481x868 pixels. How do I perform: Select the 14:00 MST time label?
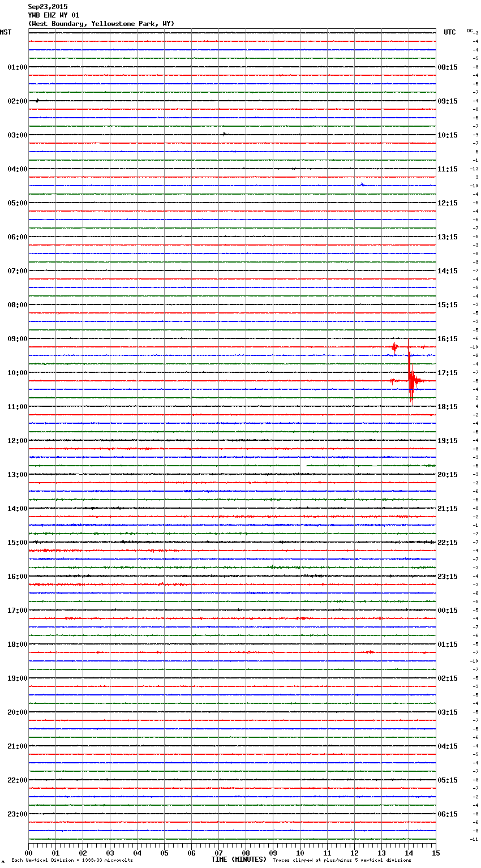tap(18, 509)
